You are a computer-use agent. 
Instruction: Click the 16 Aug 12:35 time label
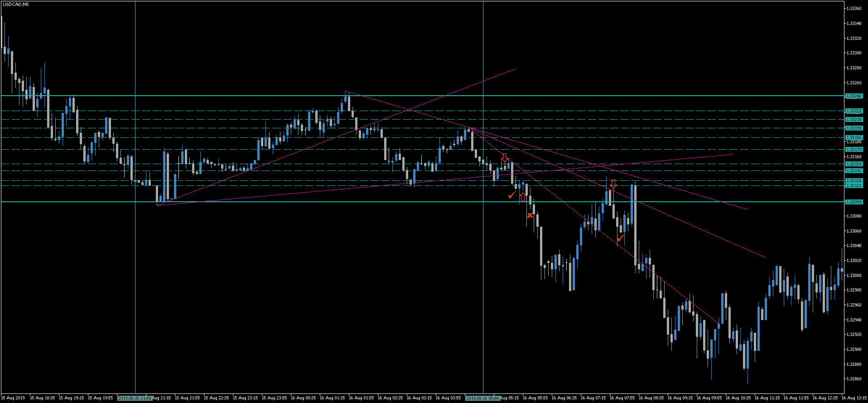(x=825, y=398)
